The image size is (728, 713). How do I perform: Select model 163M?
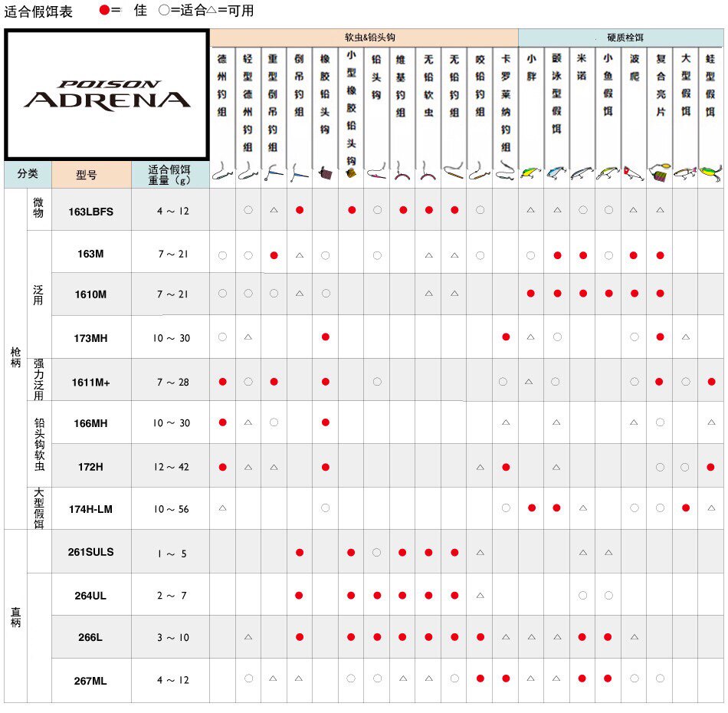click(90, 254)
